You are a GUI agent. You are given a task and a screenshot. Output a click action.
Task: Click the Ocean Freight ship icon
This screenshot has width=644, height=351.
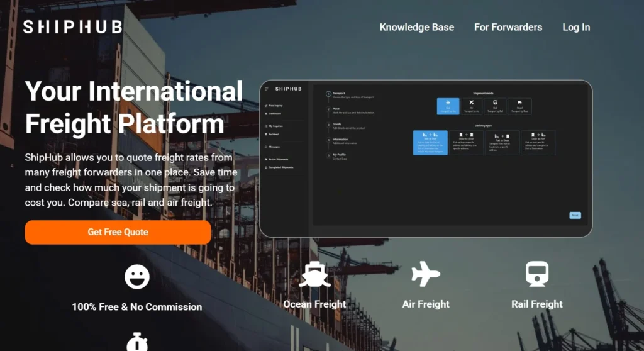tap(314, 275)
